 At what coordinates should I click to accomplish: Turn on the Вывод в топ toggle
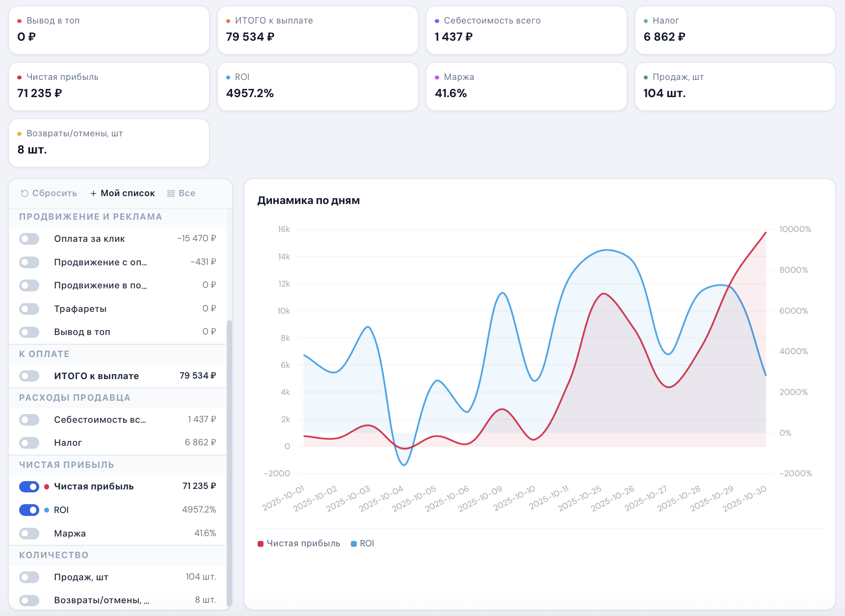(x=29, y=332)
